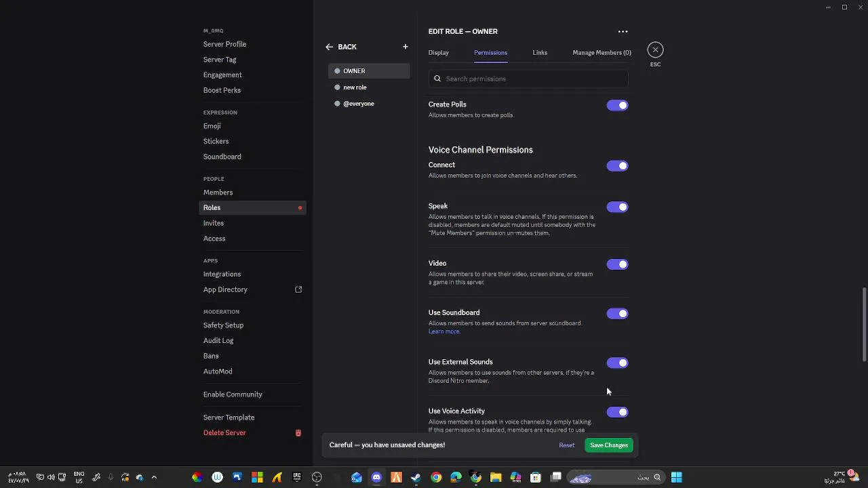Toggle the Speak permission switch
The width and height of the screenshot is (868, 488).
617,207
